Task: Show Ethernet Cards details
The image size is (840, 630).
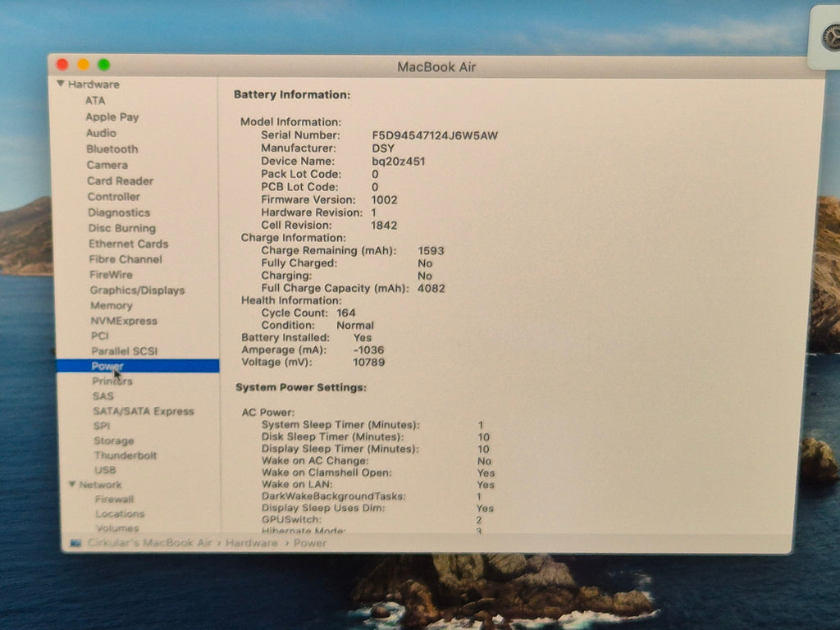Action: [x=129, y=244]
